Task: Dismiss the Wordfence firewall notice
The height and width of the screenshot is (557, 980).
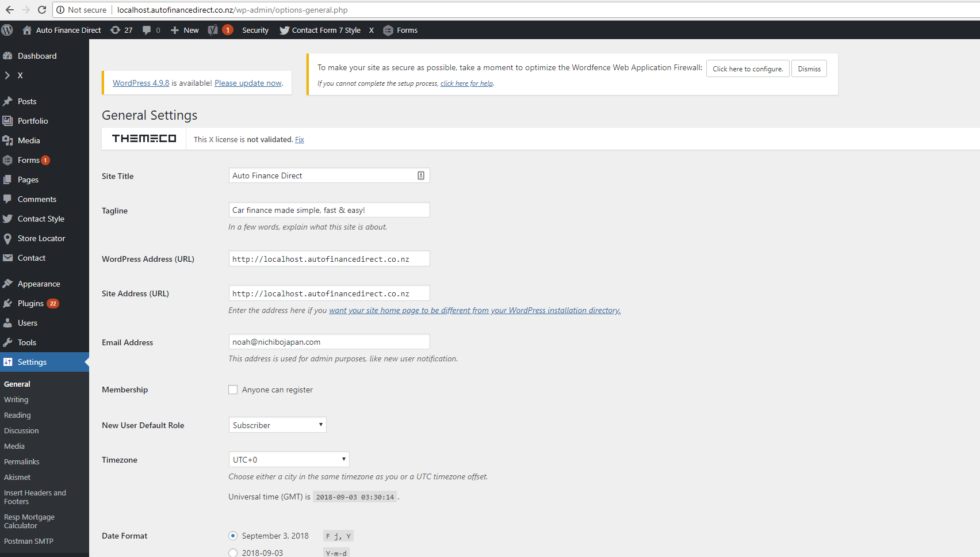Action: click(x=809, y=69)
